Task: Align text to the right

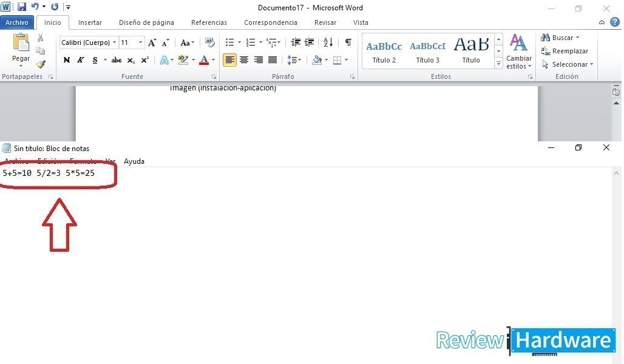Action: (258, 60)
